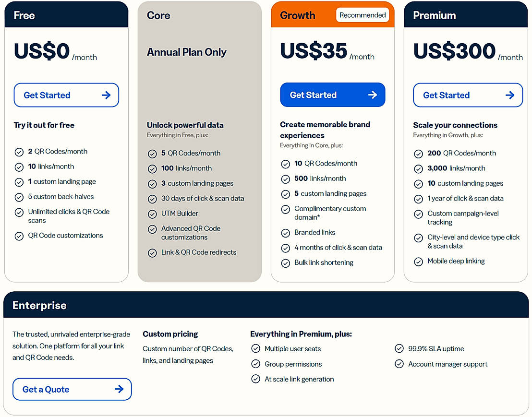Click Get Started under the Free plan
532x417 pixels.
click(x=66, y=95)
